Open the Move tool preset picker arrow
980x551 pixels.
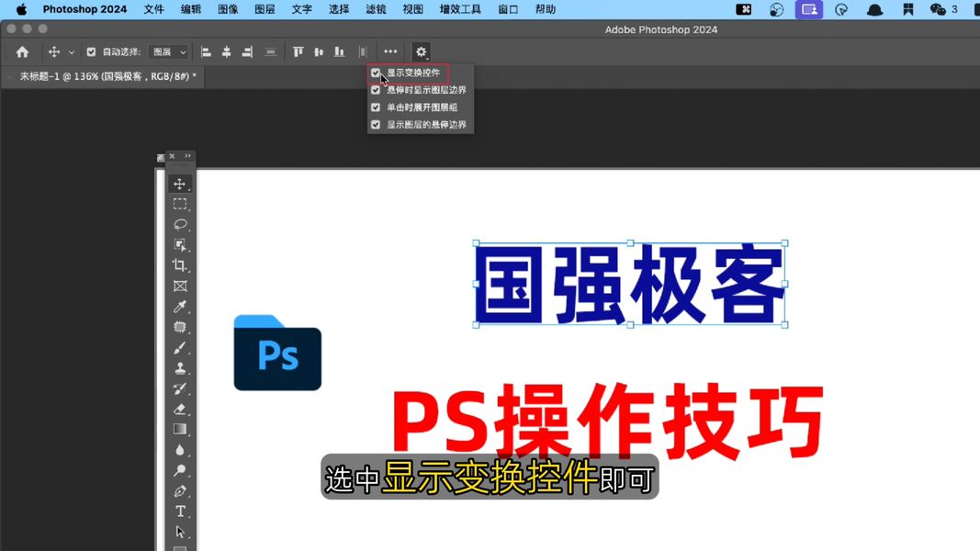point(72,52)
